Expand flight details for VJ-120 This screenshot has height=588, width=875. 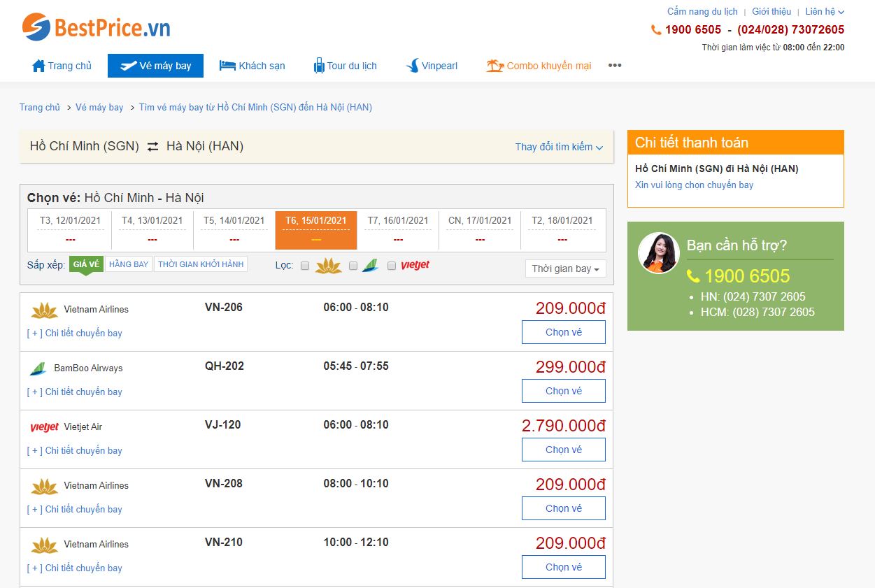point(75,451)
